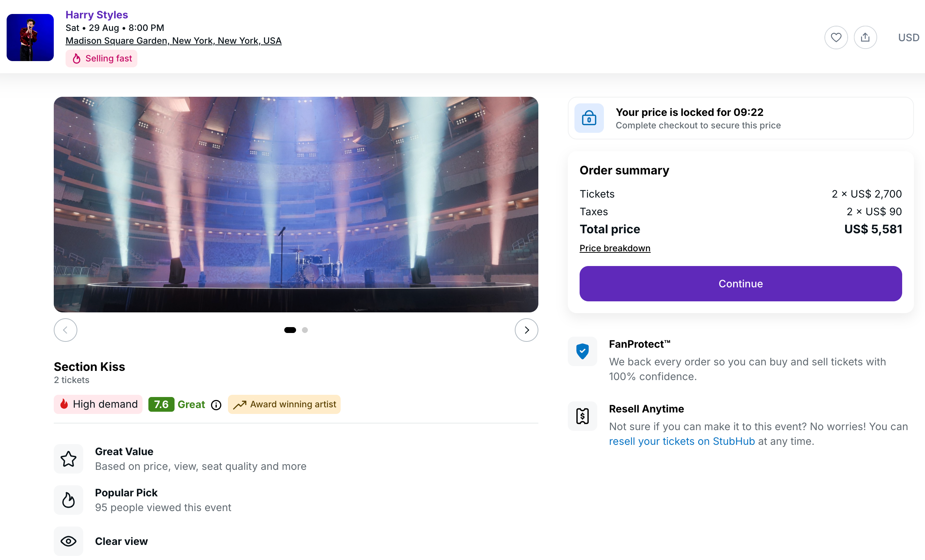Select the second carousel dot indicator
Screen dimensions: 925x560
305,330
